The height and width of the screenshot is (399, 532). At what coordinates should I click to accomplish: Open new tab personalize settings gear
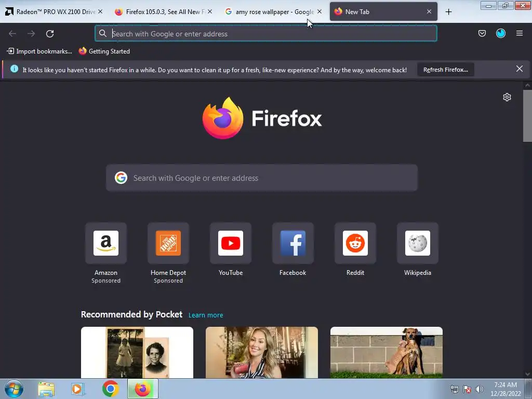coord(507,97)
